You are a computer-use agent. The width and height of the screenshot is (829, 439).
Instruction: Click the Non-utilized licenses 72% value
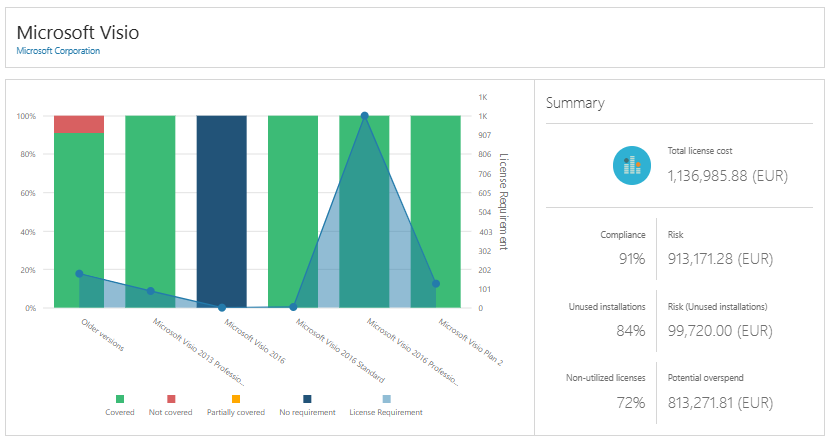(x=630, y=402)
